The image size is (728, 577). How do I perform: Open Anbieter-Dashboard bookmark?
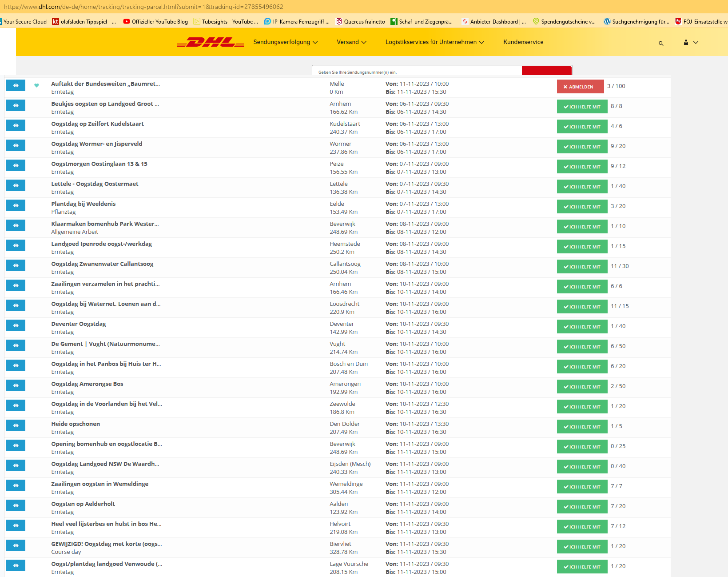click(494, 21)
